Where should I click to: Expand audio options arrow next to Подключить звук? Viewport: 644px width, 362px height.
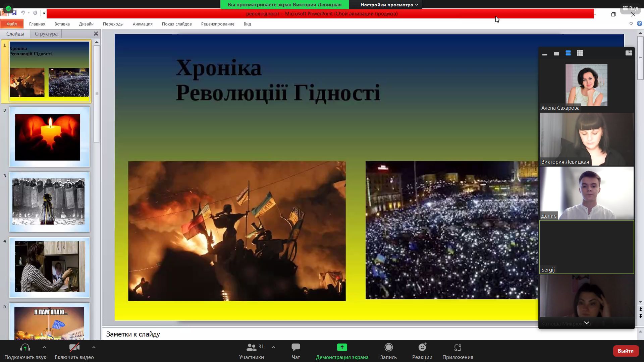[x=44, y=347]
